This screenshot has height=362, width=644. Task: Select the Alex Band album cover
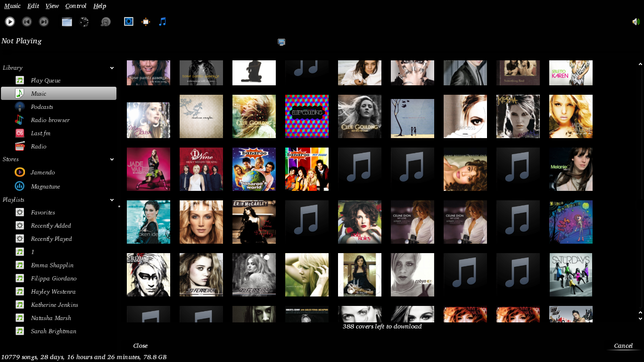click(x=149, y=275)
